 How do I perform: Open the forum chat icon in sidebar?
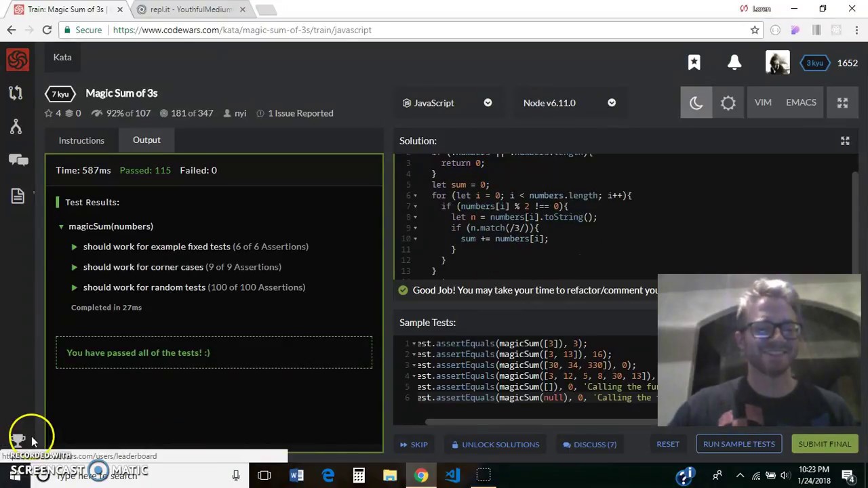click(18, 159)
